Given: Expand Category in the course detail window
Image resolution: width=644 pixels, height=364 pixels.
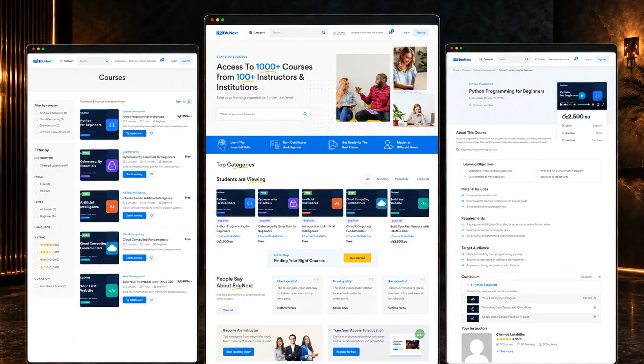Looking at the screenshot, I should (486, 59).
